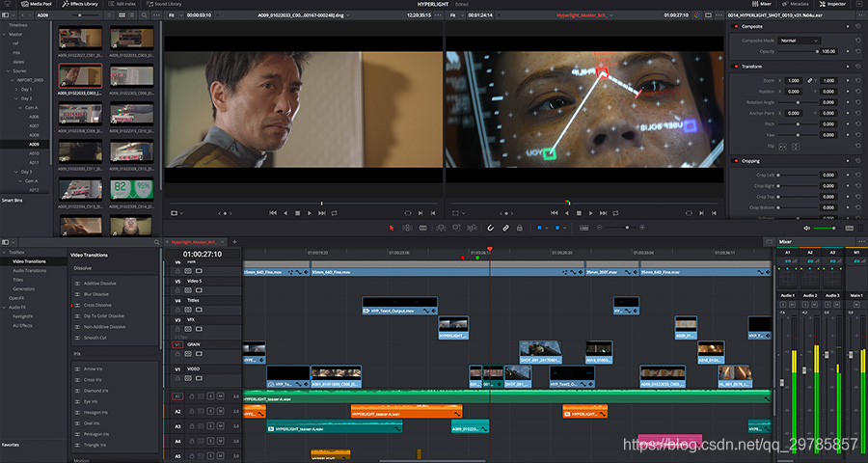This screenshot has width=868, height=463.
Task: Play the source viewer clip forward
Action: 310,212
